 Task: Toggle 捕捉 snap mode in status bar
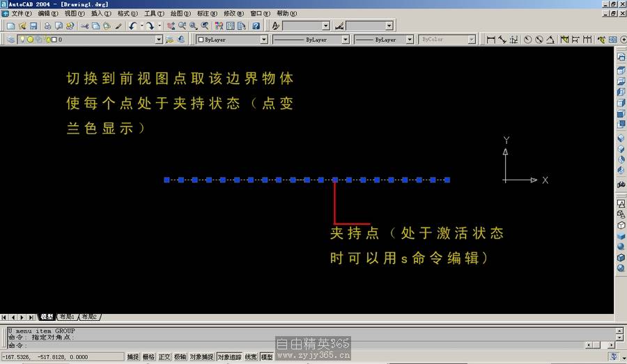tap(133, 357)
